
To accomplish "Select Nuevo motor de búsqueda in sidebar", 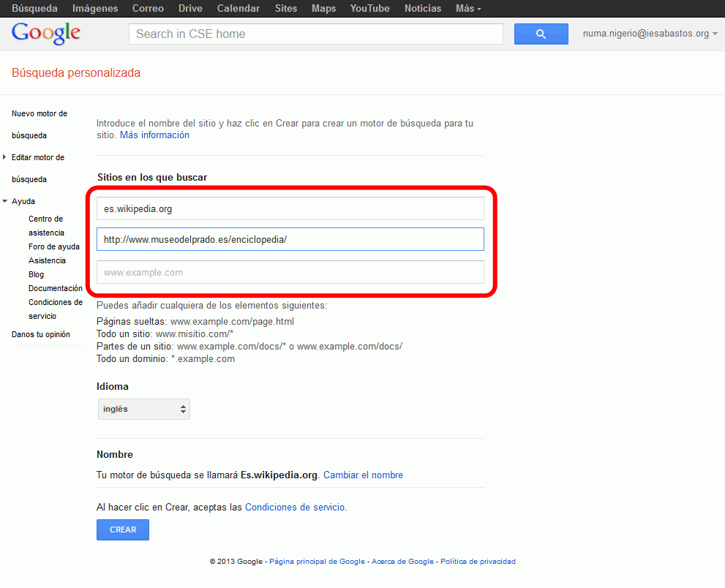I will coord(40,124).
